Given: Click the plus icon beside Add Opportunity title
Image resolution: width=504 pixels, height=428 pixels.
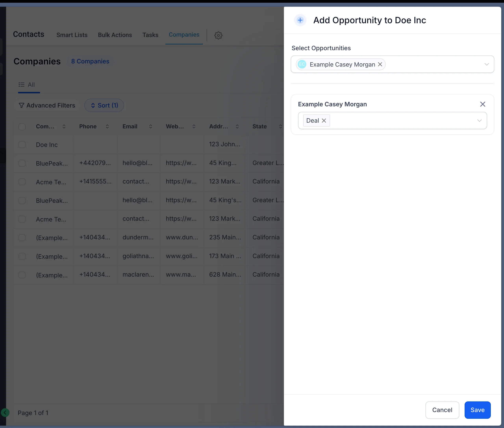Looking at the screenshot, I should [x=300, y=20].
